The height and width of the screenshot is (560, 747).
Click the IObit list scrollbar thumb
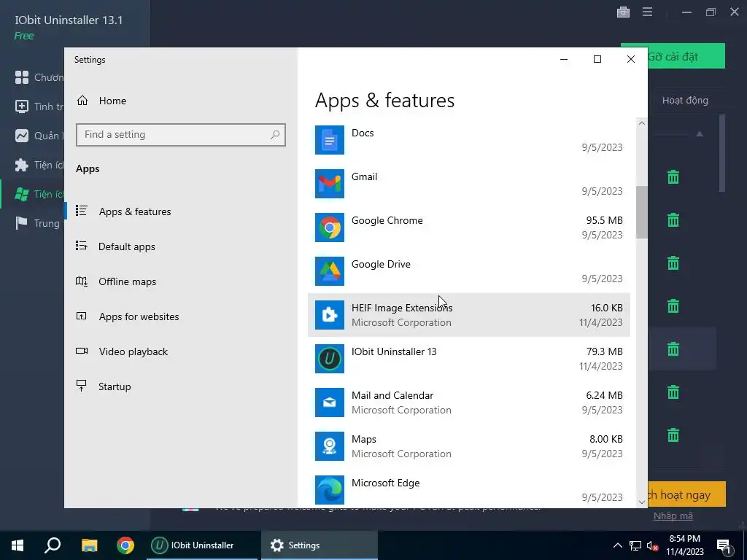722,152
